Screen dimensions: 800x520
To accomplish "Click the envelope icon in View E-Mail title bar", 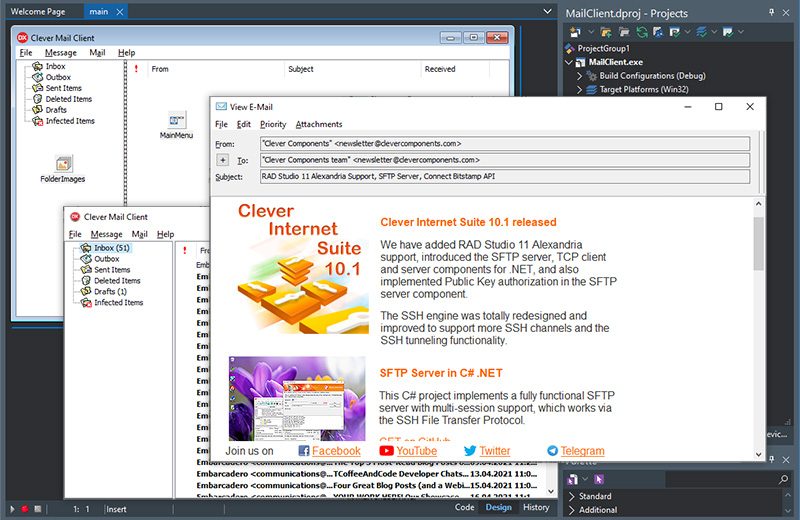I will [x=221, y=107].
